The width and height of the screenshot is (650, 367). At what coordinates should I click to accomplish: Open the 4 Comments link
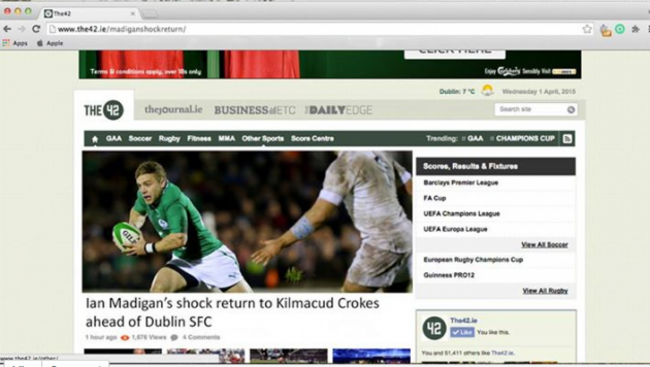click(x=201, y=338)
